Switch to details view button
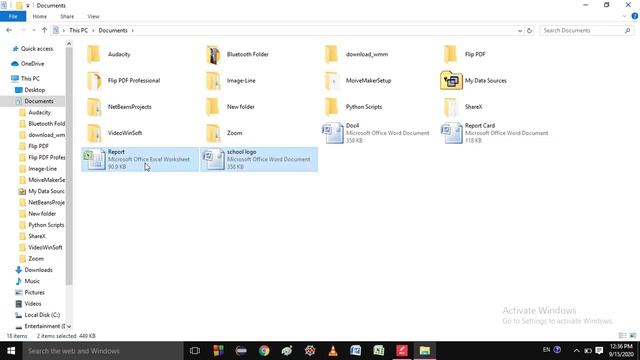Viewport: 640px width, 360px height. pyautogui.click(x=622, y=336)
